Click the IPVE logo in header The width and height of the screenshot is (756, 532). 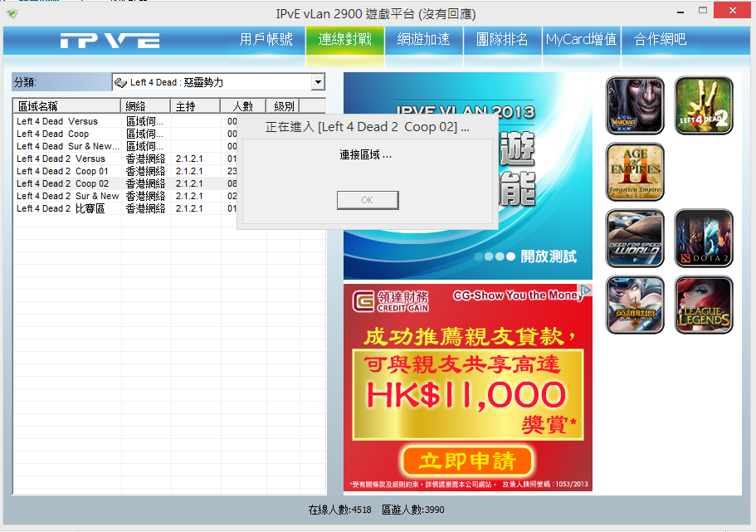click(x=110, y=41)
